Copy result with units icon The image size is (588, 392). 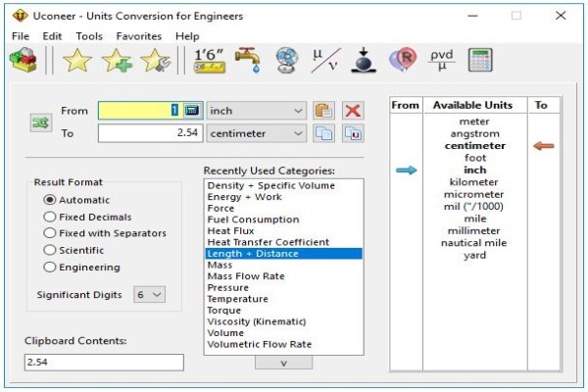pos(353,133)
